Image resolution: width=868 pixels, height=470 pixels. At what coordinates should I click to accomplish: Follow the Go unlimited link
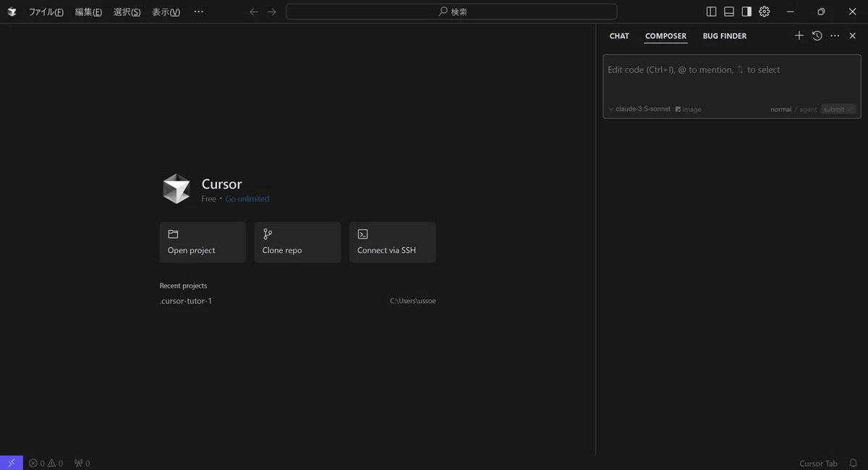(x=247, y=199)
